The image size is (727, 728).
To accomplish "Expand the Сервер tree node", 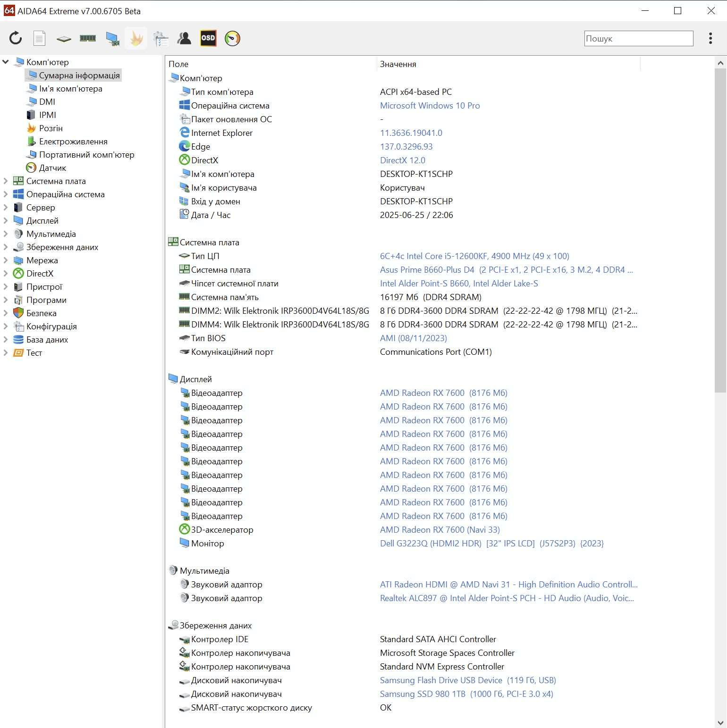I will (x=6, y=207).
